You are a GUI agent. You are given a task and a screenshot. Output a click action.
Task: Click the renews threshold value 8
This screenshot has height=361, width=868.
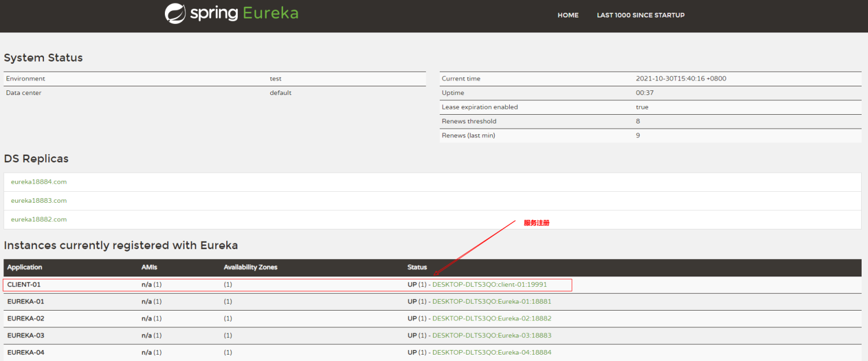coord(638,121)
